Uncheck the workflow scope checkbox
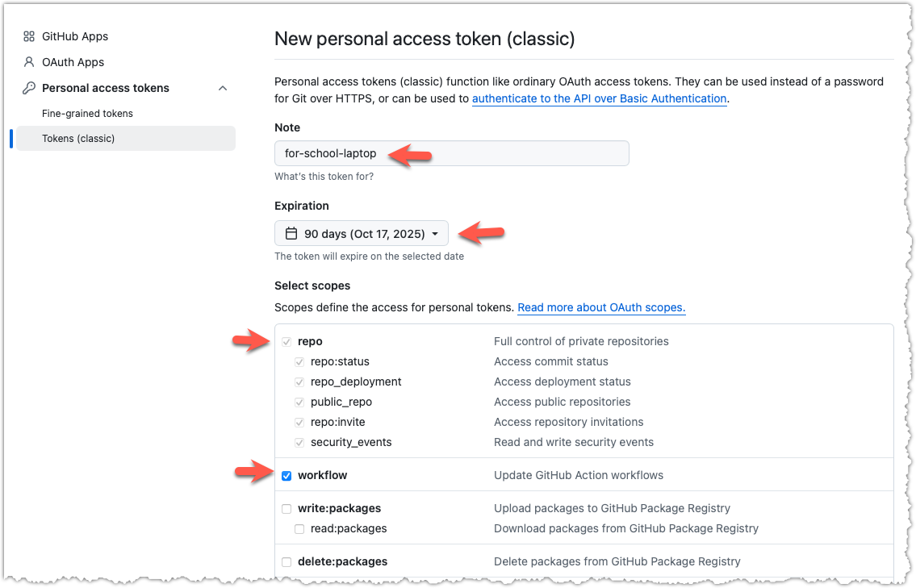Screen dimensions: 916x588 (x=287, y=476)
